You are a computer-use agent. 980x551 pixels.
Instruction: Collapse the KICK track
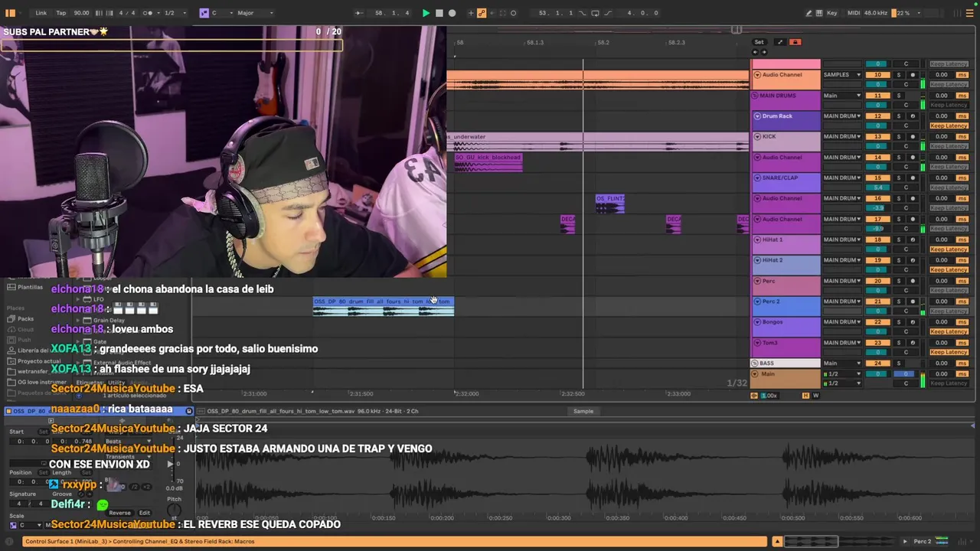click(757, 137)
